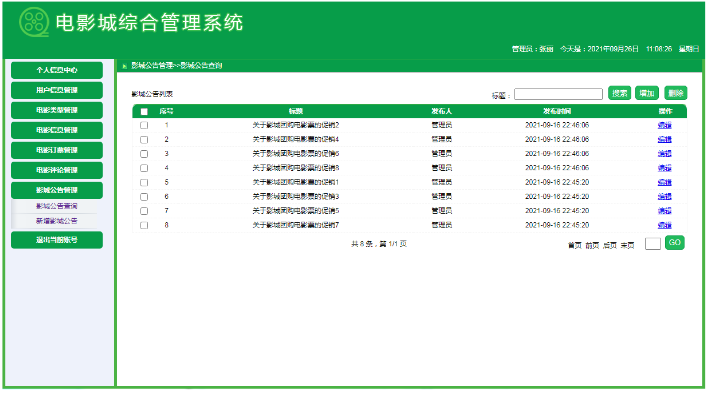Open the 个人信息中心 menu
This screenshot has width=711, height=394.
pyautogui.click(x=57, y=70)
